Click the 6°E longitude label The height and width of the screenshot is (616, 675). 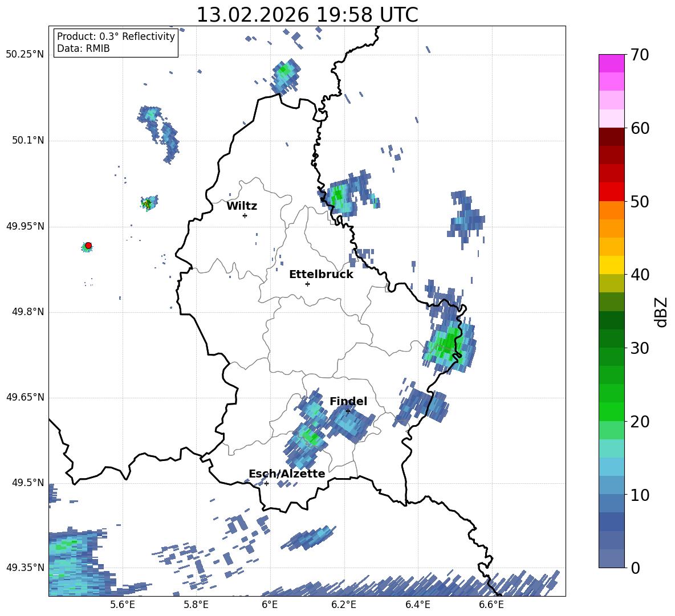(270, 605)
